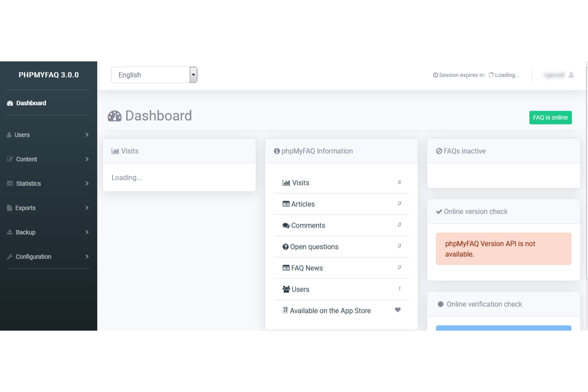This screenshot has width=588, height=392.
Task: Click the checkmark icon beside Online version check
Action: pos(439,212)
